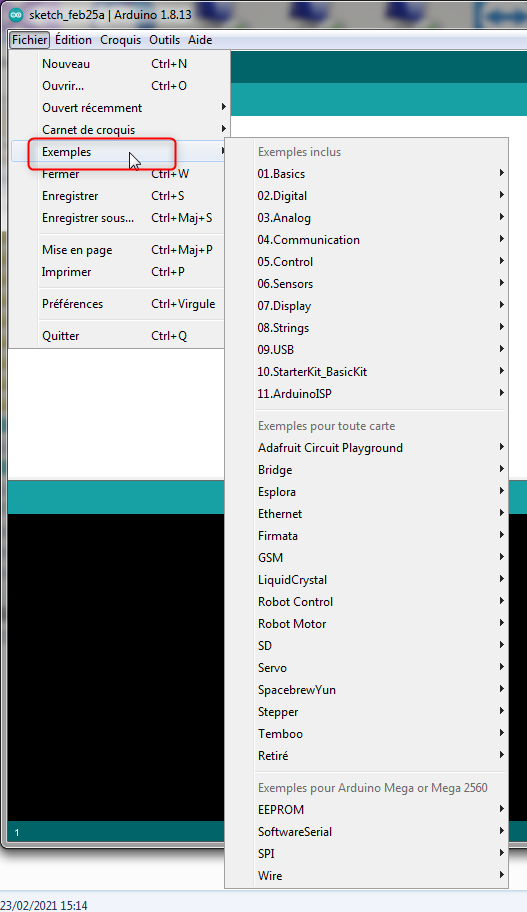
Task: Open Retiré examples submenu
Action: coord(366,756)
